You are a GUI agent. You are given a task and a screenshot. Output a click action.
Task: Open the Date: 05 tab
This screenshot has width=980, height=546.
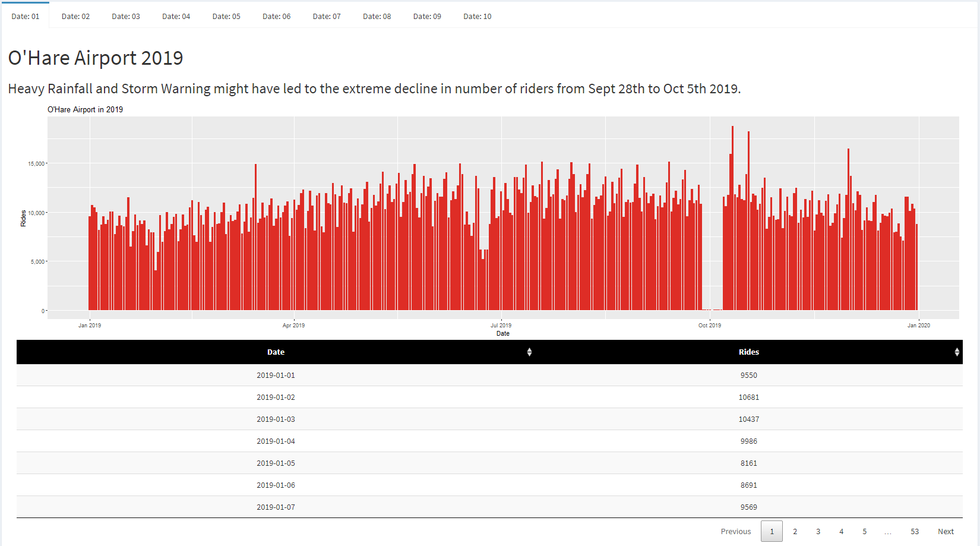pos(226,16)
